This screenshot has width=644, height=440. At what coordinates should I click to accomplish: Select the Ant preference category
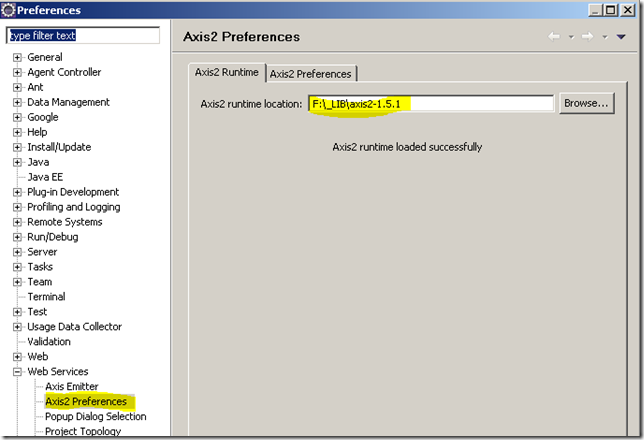[x=35, y=87]
